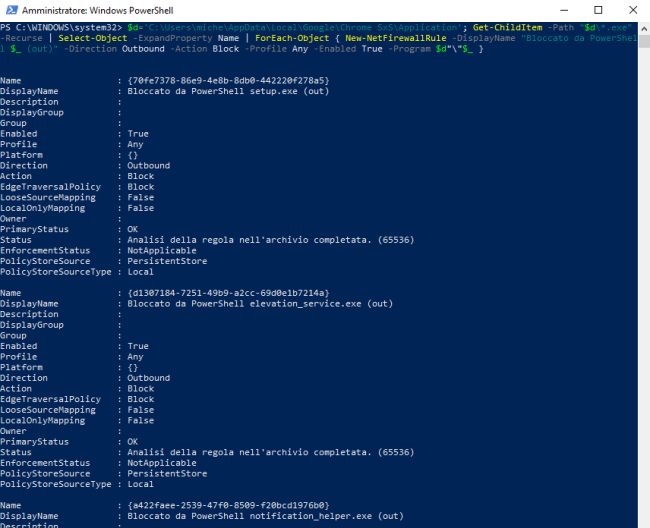This screenshot has width=650, height=528.
Task: Click Status message in setup.exe rule
Action: tap(271, 240)
